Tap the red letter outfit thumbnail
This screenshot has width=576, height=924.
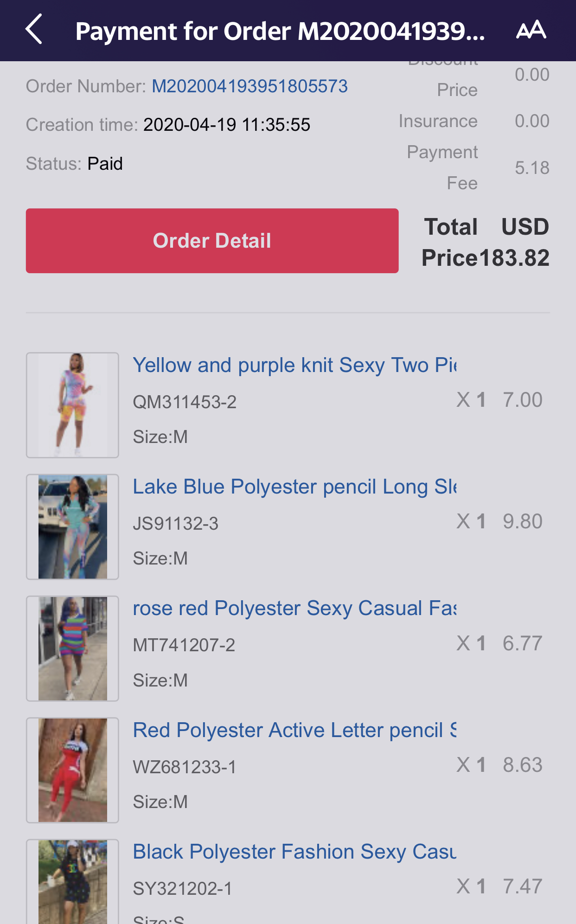pos(72,770)
